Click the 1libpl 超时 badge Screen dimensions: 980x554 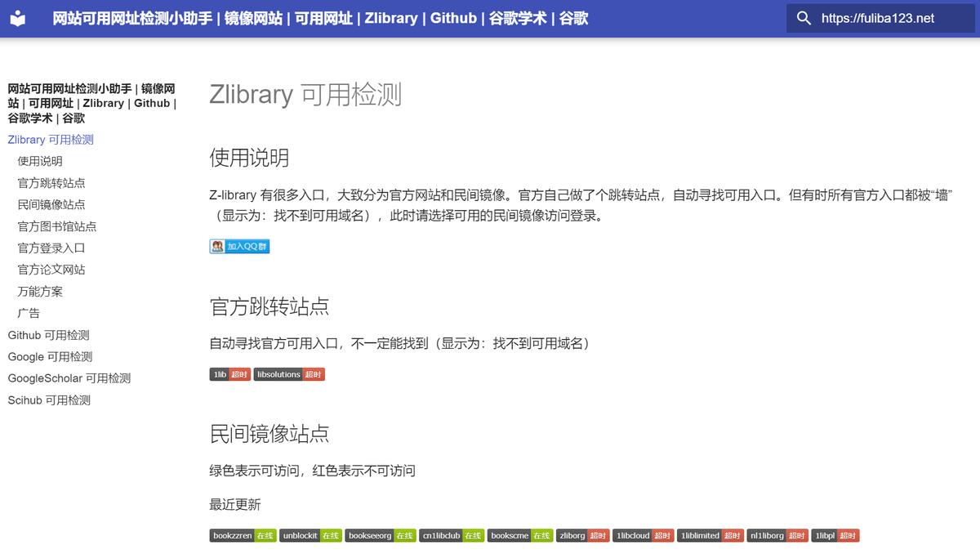tap(835, 536)
